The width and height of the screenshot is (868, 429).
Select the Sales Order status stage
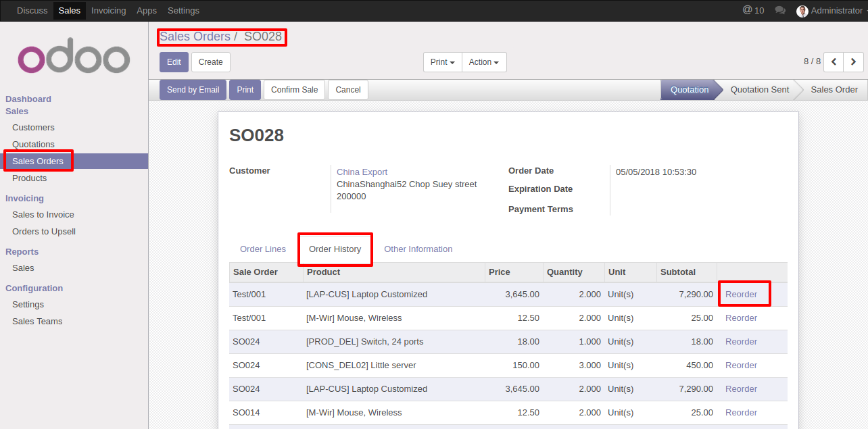(834, 90)
